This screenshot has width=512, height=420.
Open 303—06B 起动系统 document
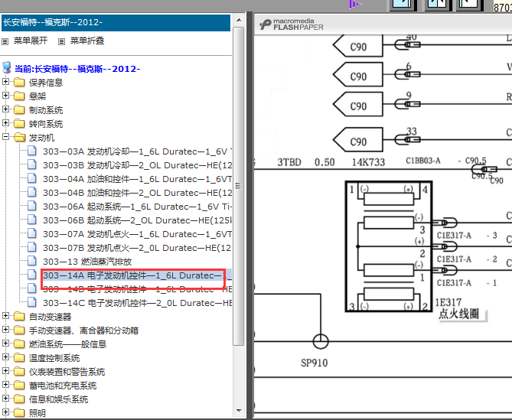coord(137,220)
